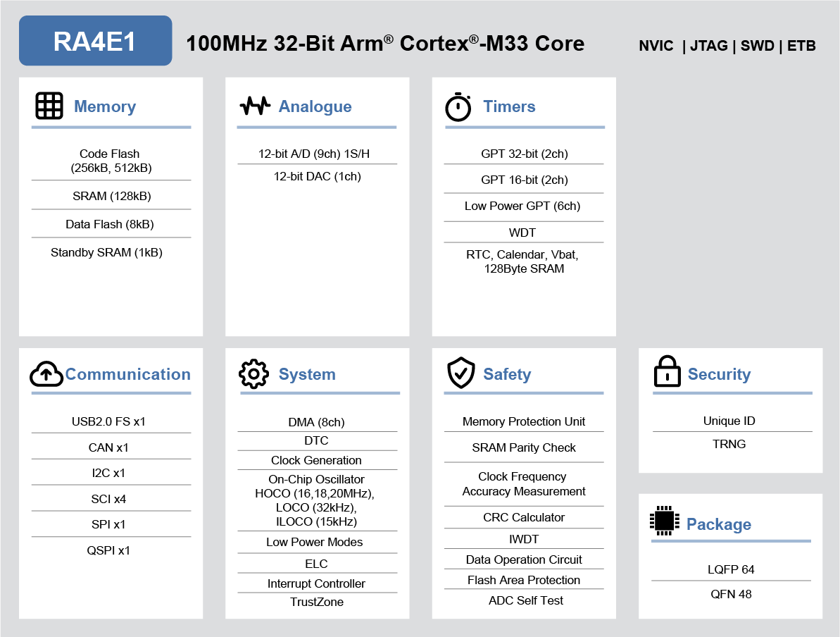
Task: Click the JTAG label in the header
Action: (x=709, y=45)
